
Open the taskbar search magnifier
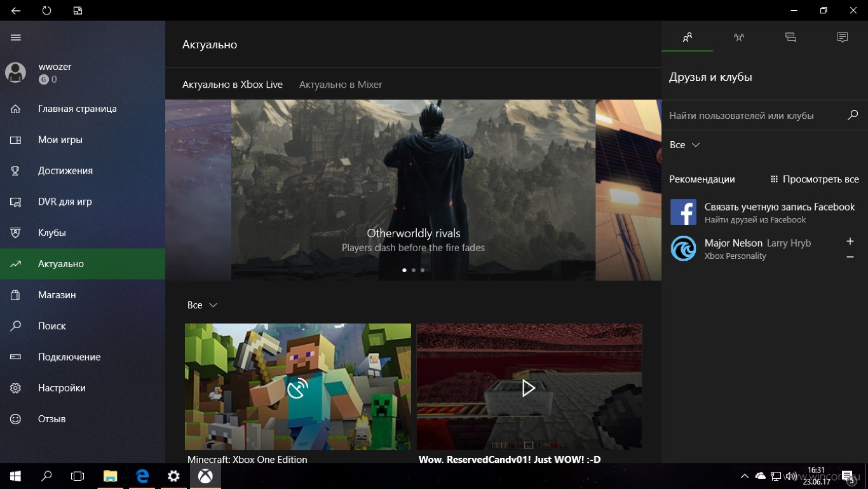(46, 476)
